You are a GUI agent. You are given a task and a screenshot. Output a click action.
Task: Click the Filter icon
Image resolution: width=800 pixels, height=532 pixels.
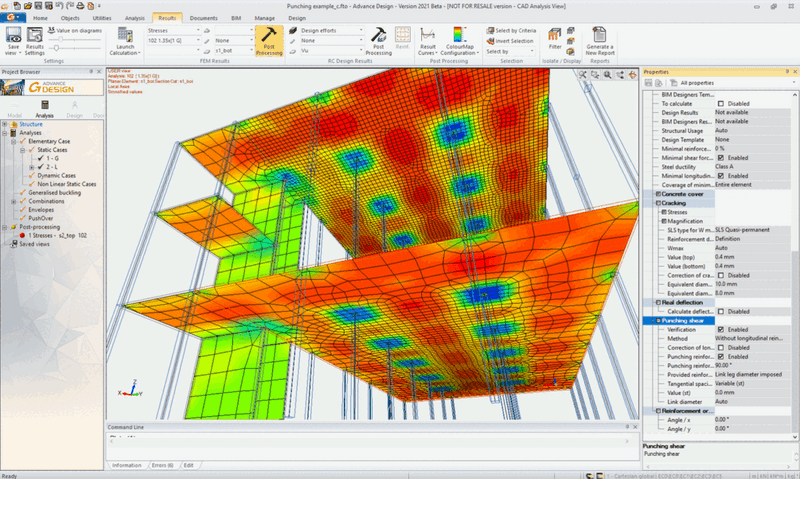coord(555,35)
